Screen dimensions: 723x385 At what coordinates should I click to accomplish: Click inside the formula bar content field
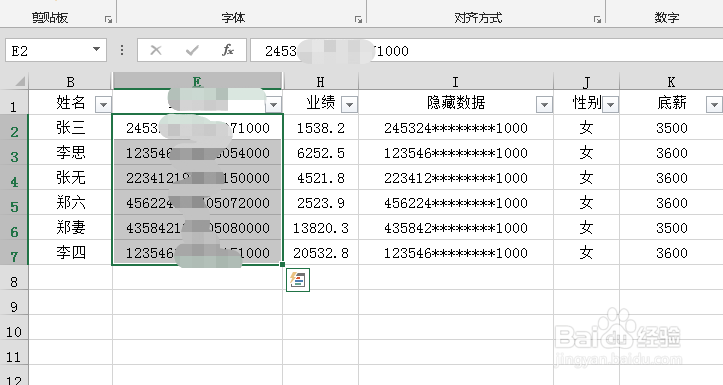pyautogui.click(x=486, y=50)
